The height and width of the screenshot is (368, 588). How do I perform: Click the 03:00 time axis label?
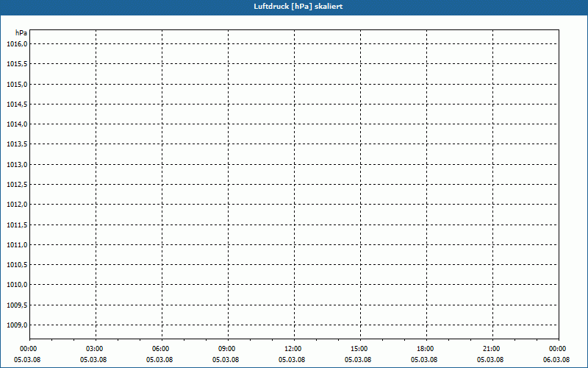tap(95, 349)
